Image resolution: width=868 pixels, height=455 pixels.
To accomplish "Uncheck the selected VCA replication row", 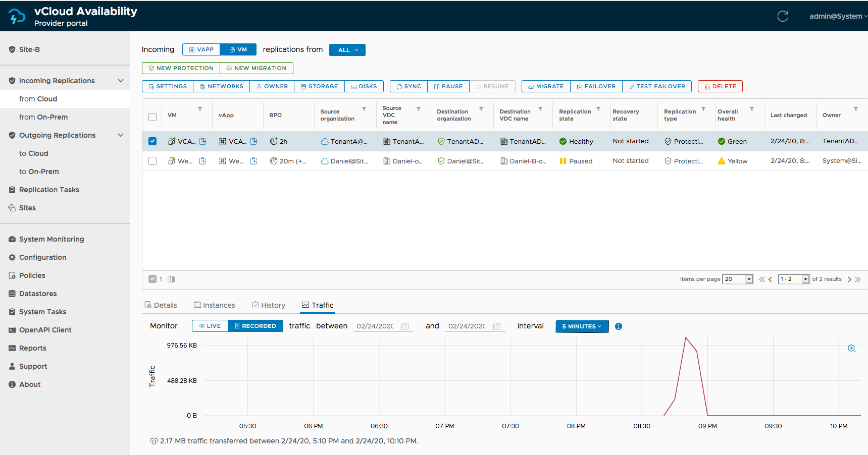I will [152, 141].
